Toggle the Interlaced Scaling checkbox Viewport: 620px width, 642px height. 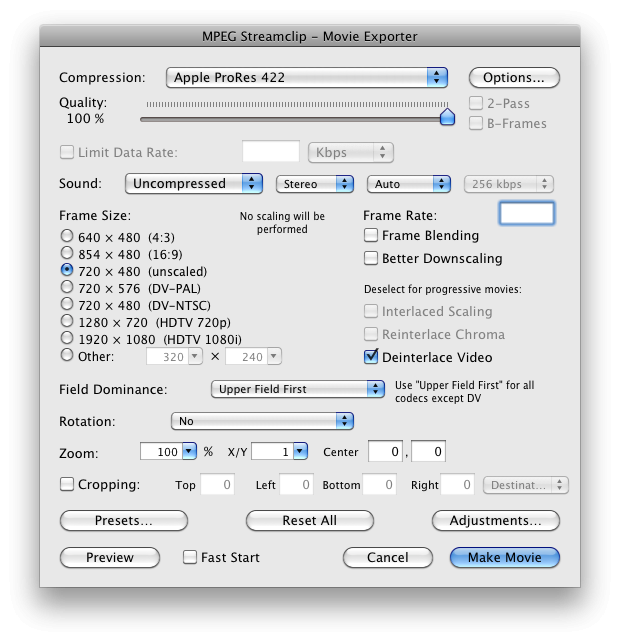371,311
